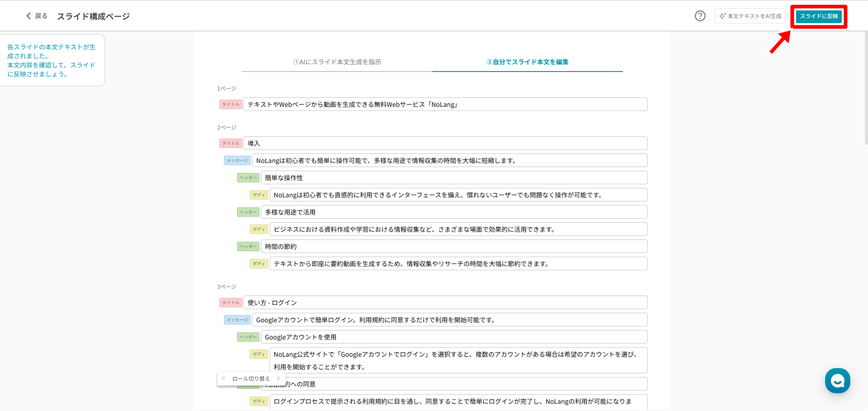Edit page 3 title 使い方 - ログイン
Viewport: 868px width, 411px height.
pyautogui.click(x=445, y=302)
